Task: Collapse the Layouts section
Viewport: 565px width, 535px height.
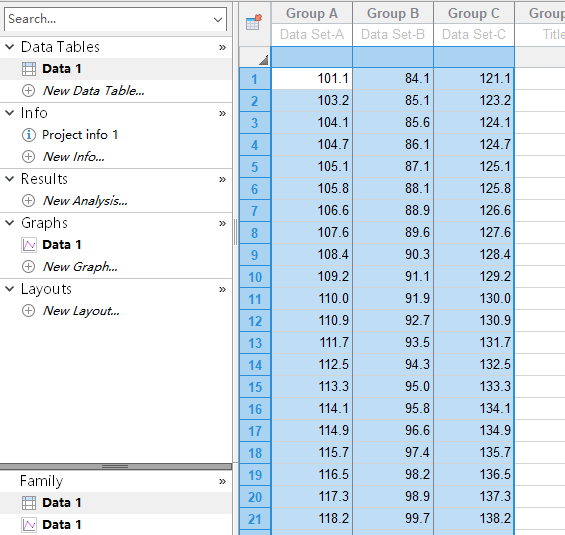Action: [x=10, y=289]
